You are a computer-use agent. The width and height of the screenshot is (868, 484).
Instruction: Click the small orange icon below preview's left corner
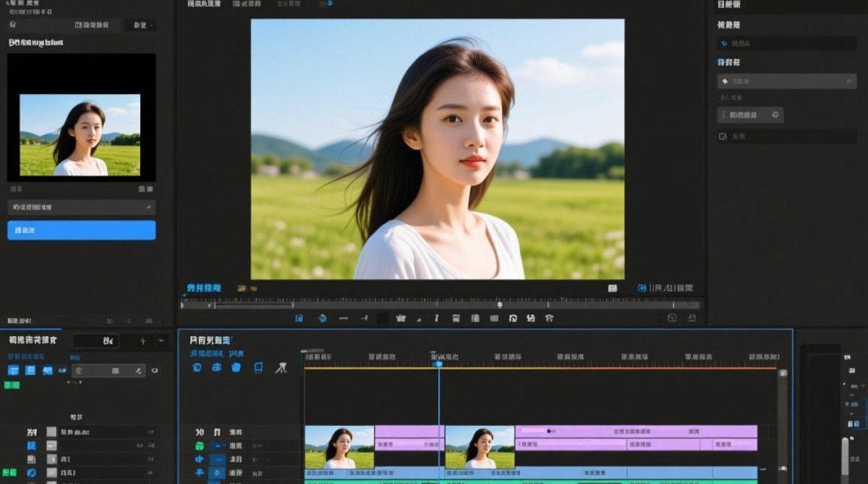pyautogui.click(x=242, y=288)
